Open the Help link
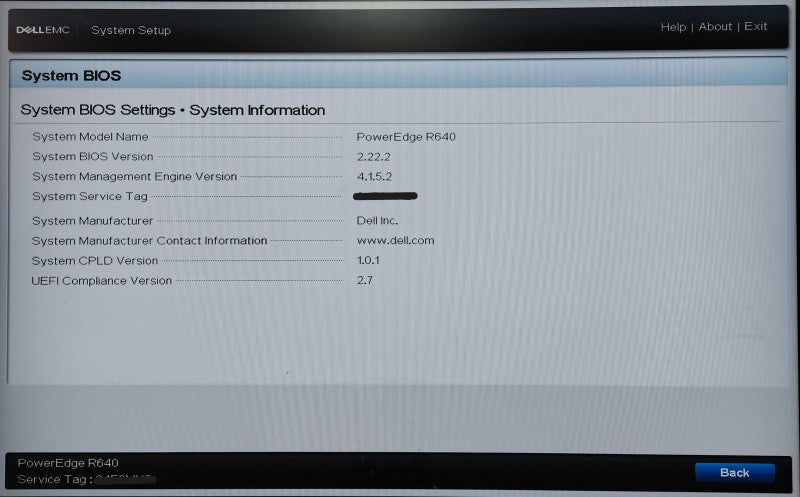The height and width of the screenshot is (497, 800). point(673,27)
